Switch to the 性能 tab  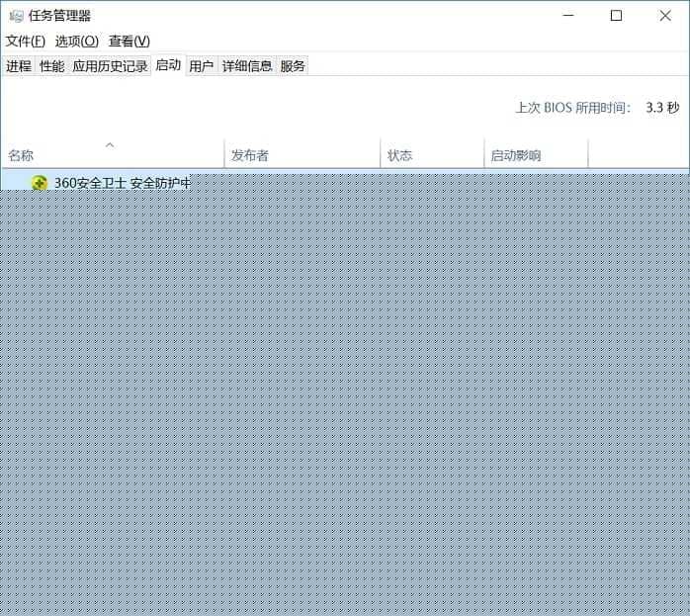coord(52,66)
